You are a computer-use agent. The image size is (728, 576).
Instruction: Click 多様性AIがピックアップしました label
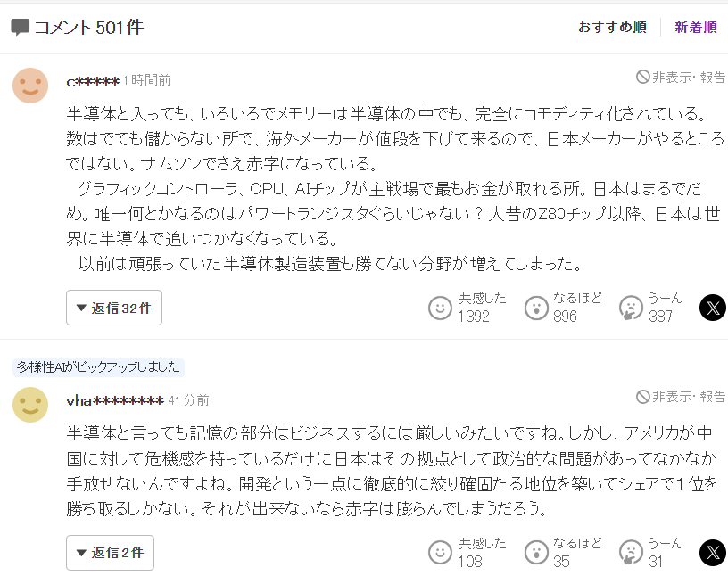click(x=98, y=367)
